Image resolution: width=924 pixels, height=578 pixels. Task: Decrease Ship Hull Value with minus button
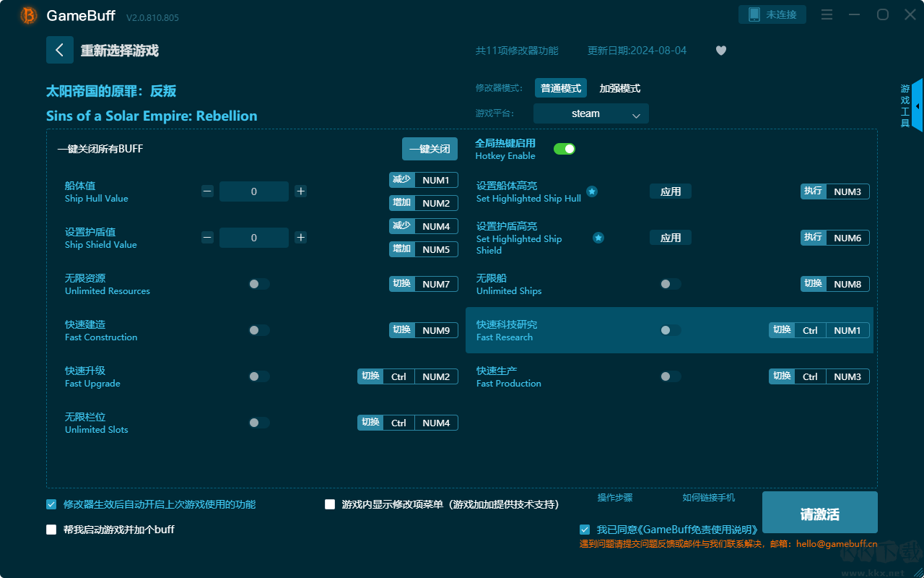coord(207,191)
